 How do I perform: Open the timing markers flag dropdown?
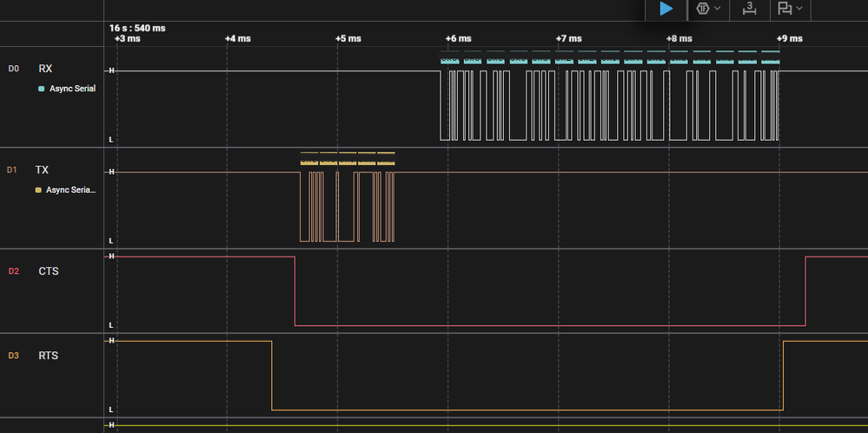click(791, 9)
